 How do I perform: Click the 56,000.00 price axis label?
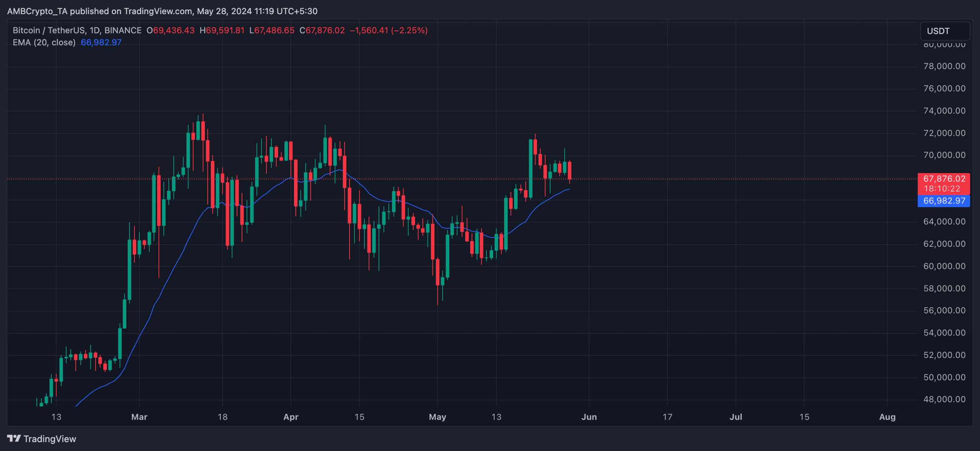944,310
